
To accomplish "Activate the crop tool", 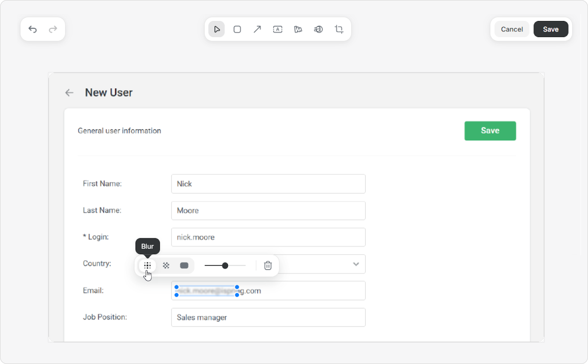I will [339, 29].
